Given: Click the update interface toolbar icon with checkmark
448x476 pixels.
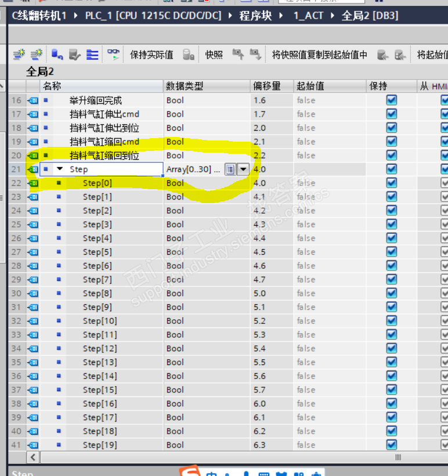Looking at the screenshot, I should [74, 55].
